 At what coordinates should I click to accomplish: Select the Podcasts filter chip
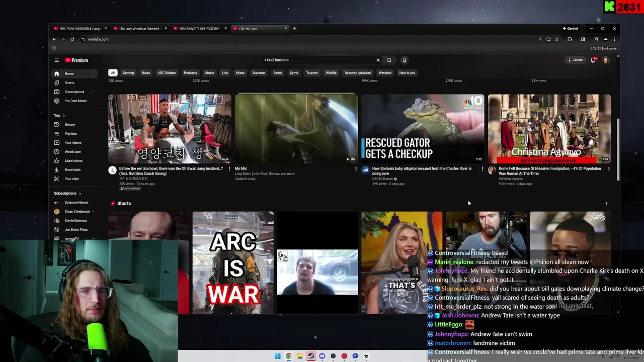tap(191, 73)
